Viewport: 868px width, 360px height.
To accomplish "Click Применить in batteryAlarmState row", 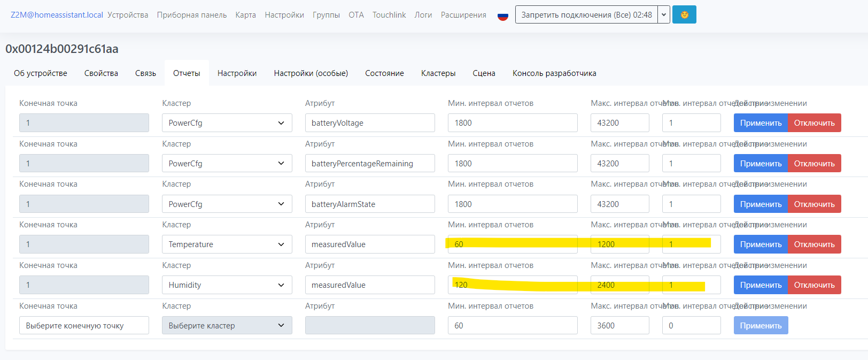I will (761, 204).
